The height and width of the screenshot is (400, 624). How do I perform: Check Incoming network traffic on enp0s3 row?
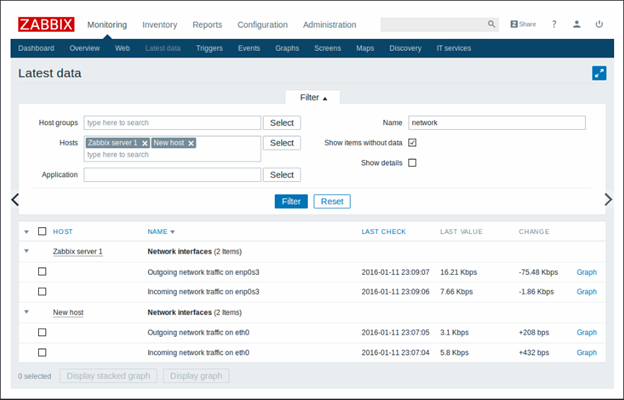[x=42, y=292]
